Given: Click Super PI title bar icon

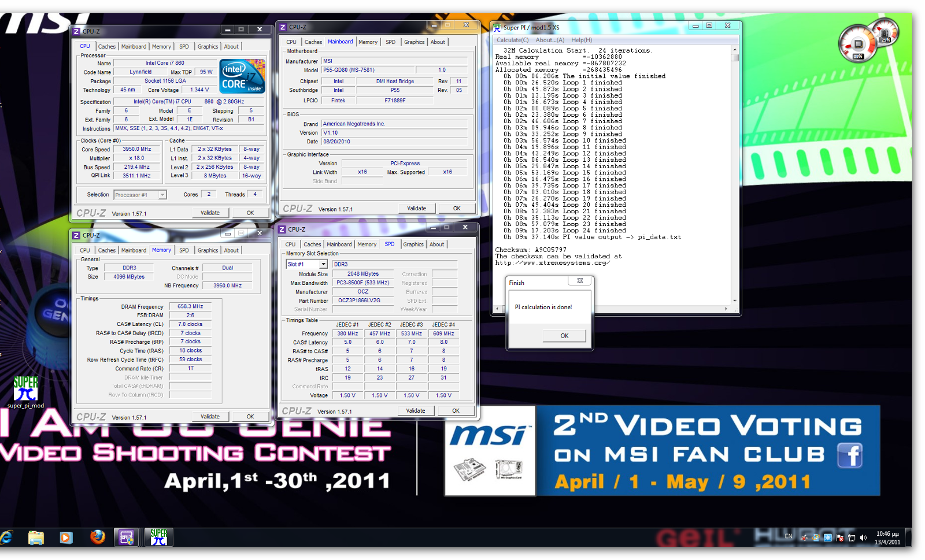Looking at the screenshot, I should pyautogui.click(x=497, y=27).
